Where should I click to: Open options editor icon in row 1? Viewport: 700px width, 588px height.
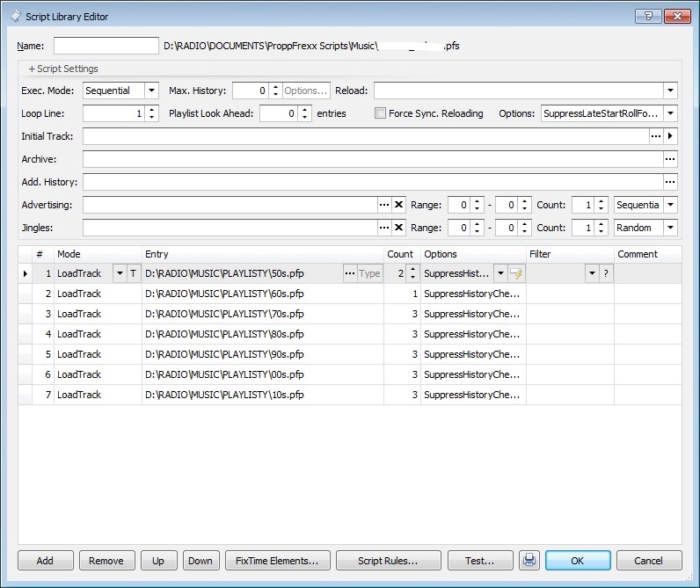tap(516, 273)
